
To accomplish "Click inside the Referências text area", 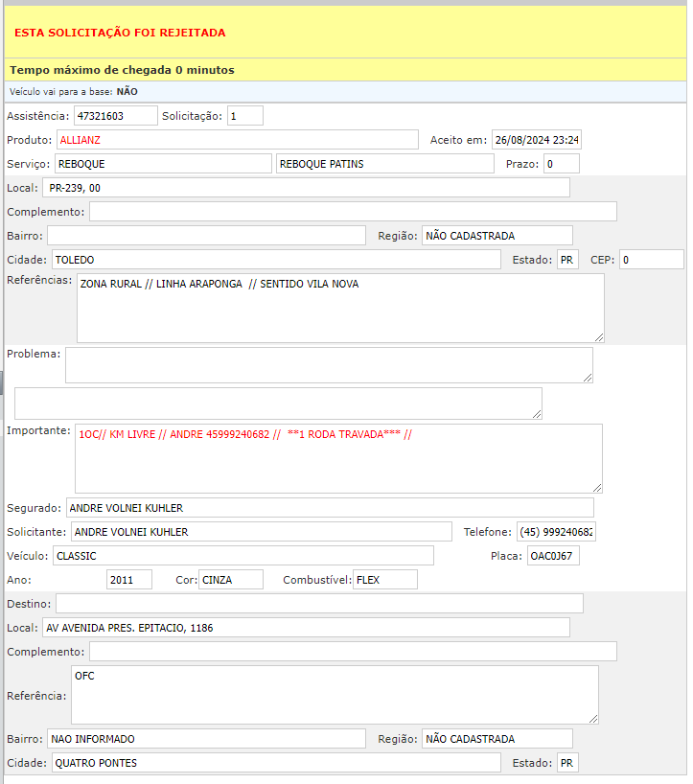I will click(x=340, y=308).
